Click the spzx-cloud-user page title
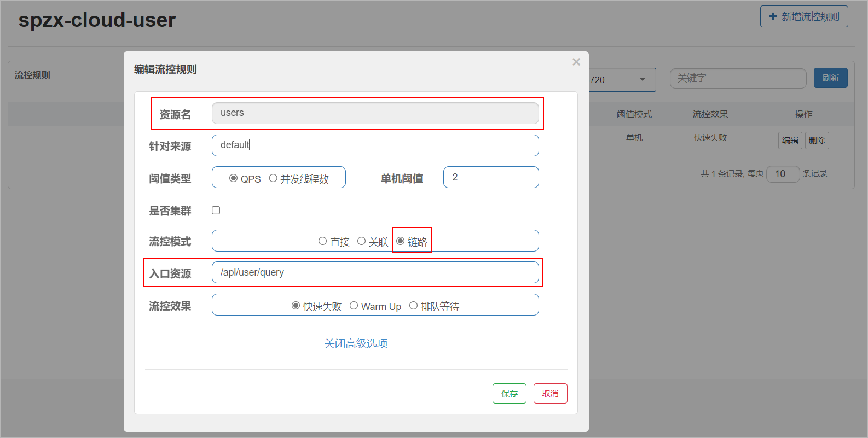The height and width of the screenshot is (438, 868). click(x=97, y=20)
